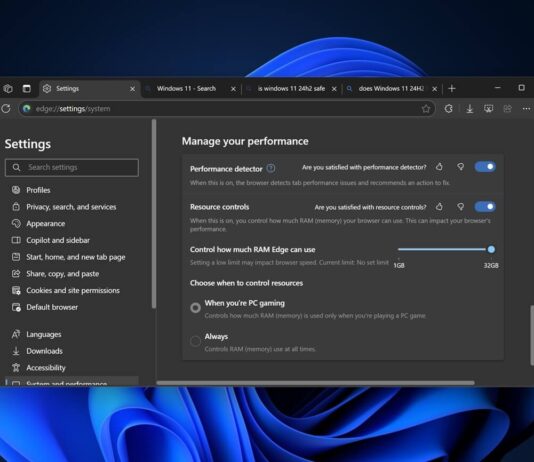Click the settings sidebar vertical scrollbar
The image size is (534, 462).
pyautogui.click(x=154, y=214)
